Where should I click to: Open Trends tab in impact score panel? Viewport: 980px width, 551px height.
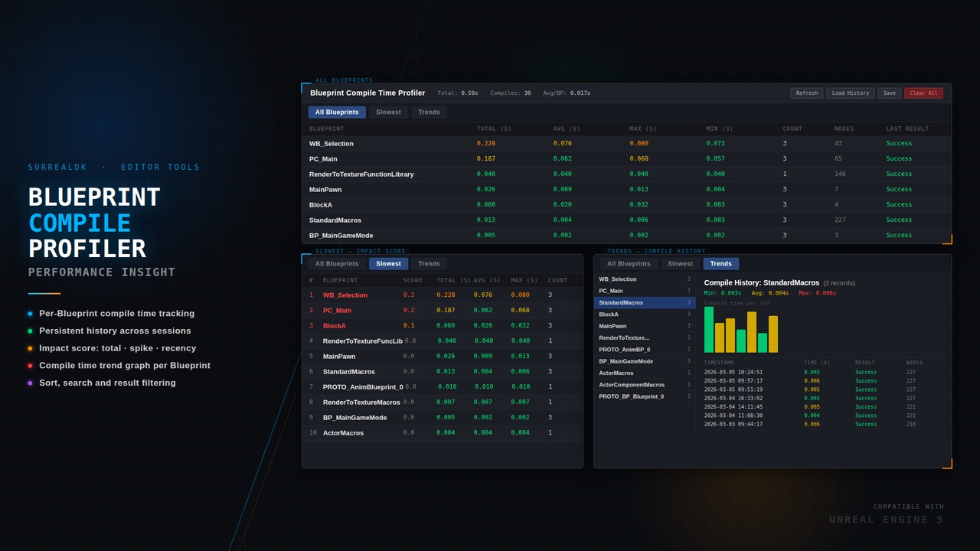click(429, 264)
